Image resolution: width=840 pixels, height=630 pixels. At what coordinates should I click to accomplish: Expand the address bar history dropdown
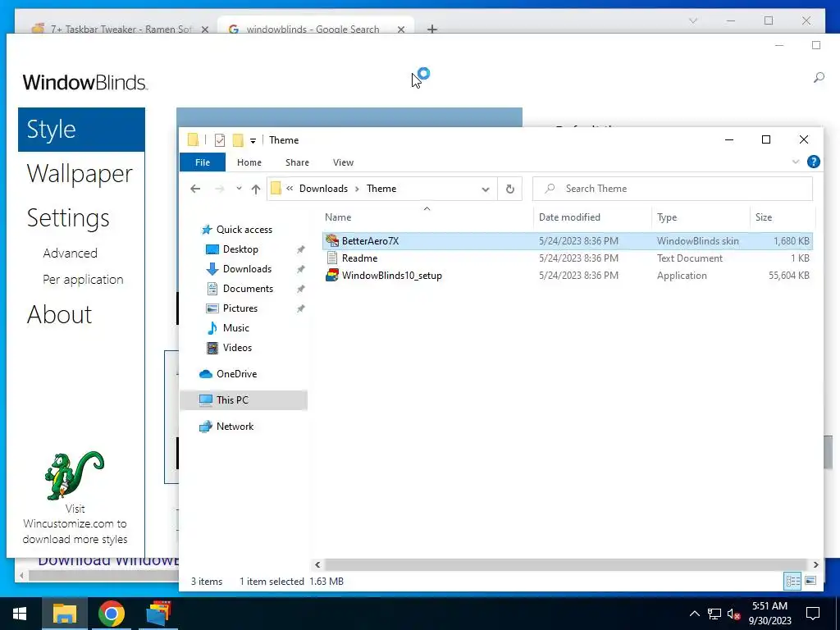486,189
